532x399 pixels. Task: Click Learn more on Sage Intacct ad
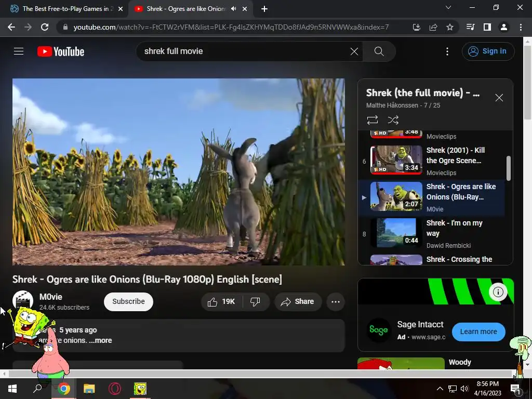click(x=478, y=331)
